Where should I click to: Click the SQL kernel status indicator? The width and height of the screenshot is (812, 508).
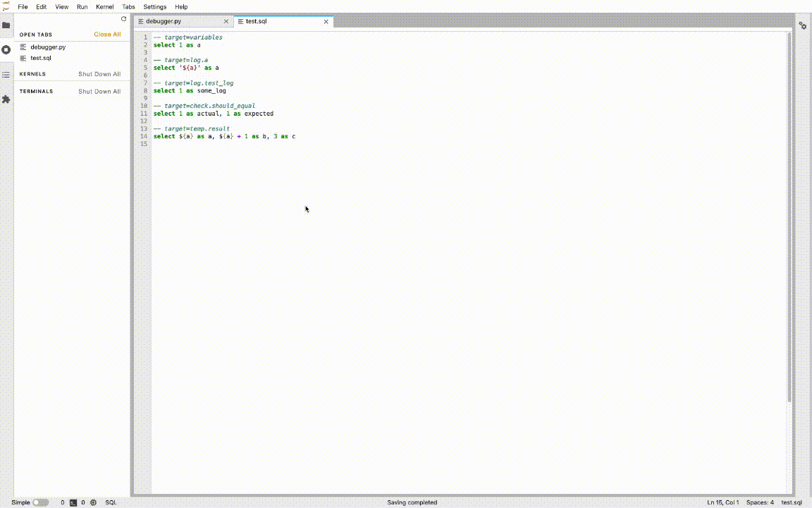[111, 502]
